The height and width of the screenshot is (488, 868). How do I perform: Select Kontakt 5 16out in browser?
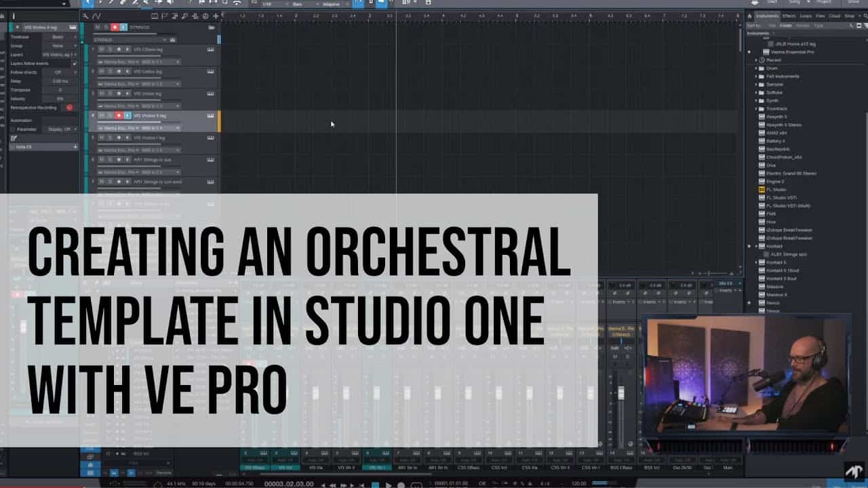point(781,270)
